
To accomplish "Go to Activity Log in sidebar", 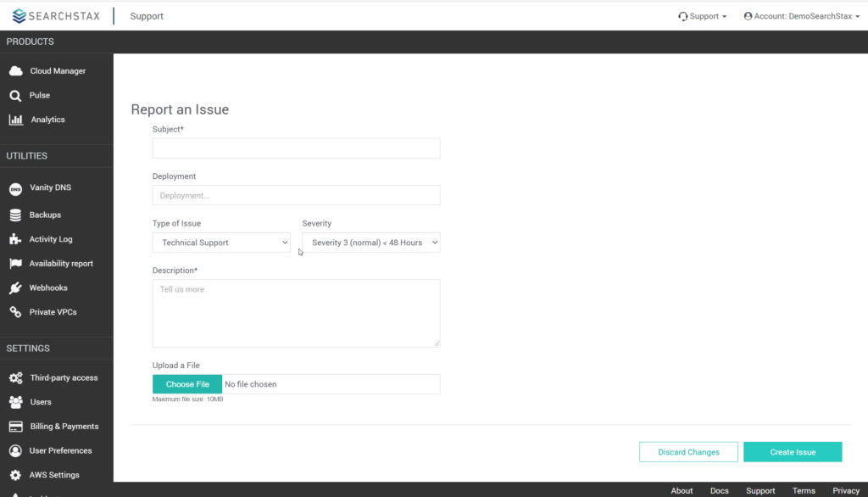I will coord(51,239).
